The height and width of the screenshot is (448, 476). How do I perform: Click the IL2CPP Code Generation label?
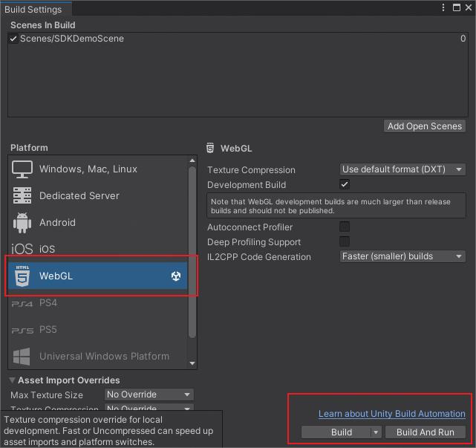pyautogui.click(x=259, y=257)
